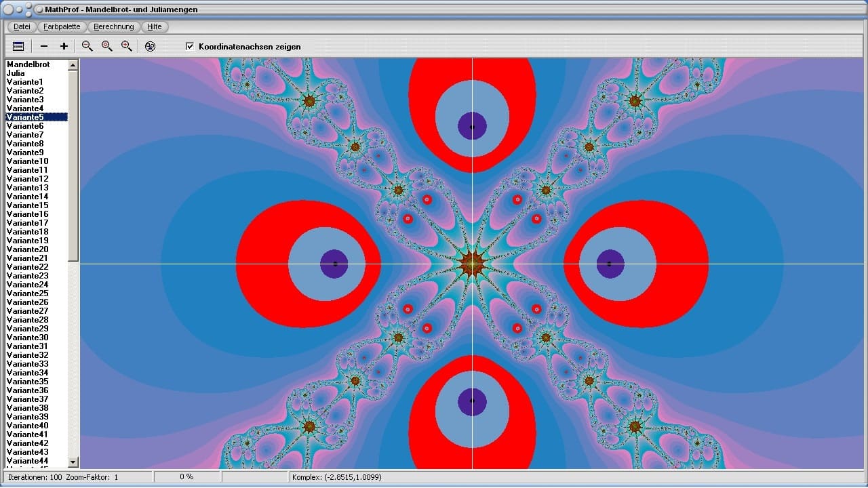
Task: Click the list scrollbar down arrow
Action: coord(73,462)
